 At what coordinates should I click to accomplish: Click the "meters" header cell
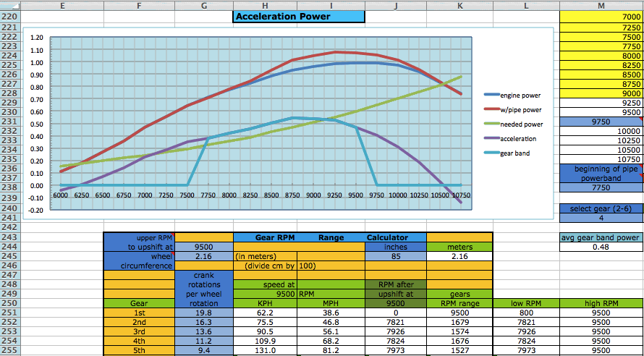460,247
